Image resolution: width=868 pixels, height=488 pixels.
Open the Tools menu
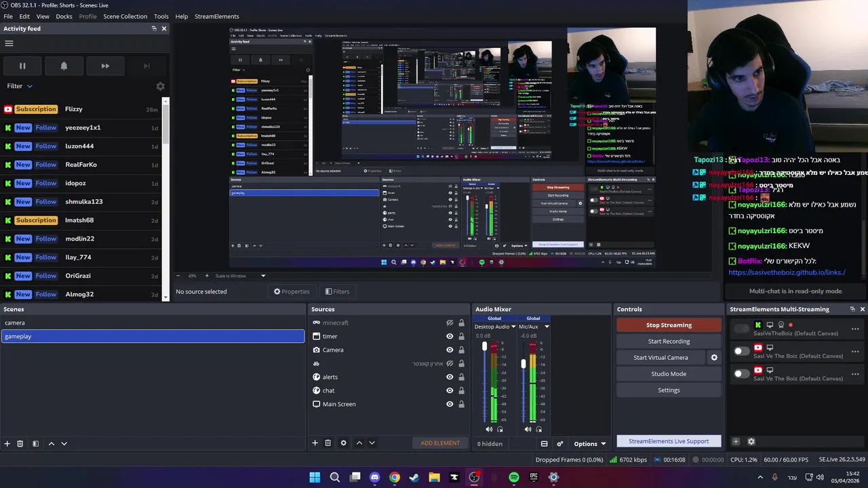click(161, 16)
